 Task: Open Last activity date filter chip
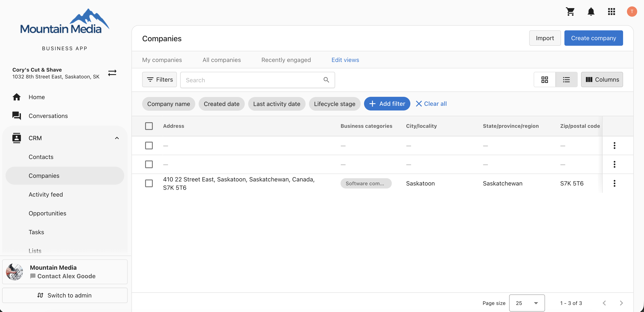pos(277,104)
